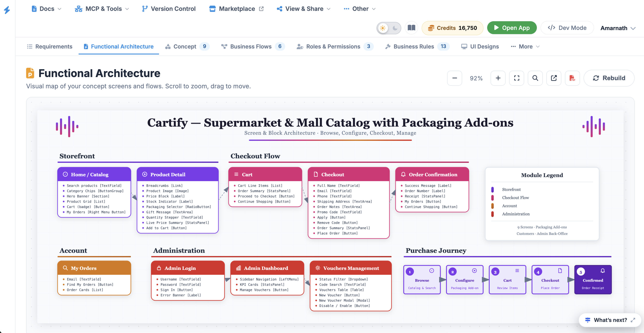Viewport: 644px width, 333px height.
Task: Open the book documentation icon
Action: pyautogui.click(x=411, y=28)
